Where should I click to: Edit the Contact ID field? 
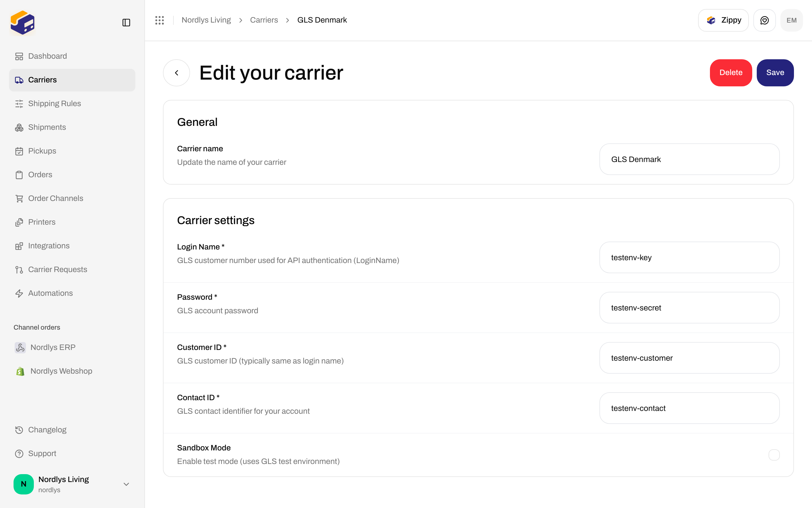point(689,408)
